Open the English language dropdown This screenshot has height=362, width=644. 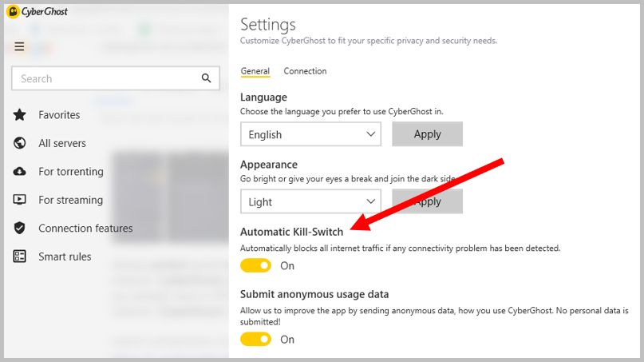pos(310,134)
